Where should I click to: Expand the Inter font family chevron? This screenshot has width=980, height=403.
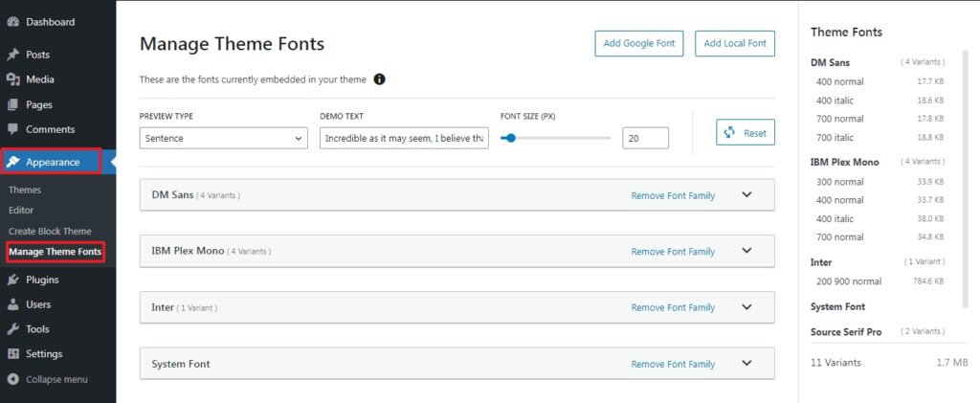click(x=746, y=306)
